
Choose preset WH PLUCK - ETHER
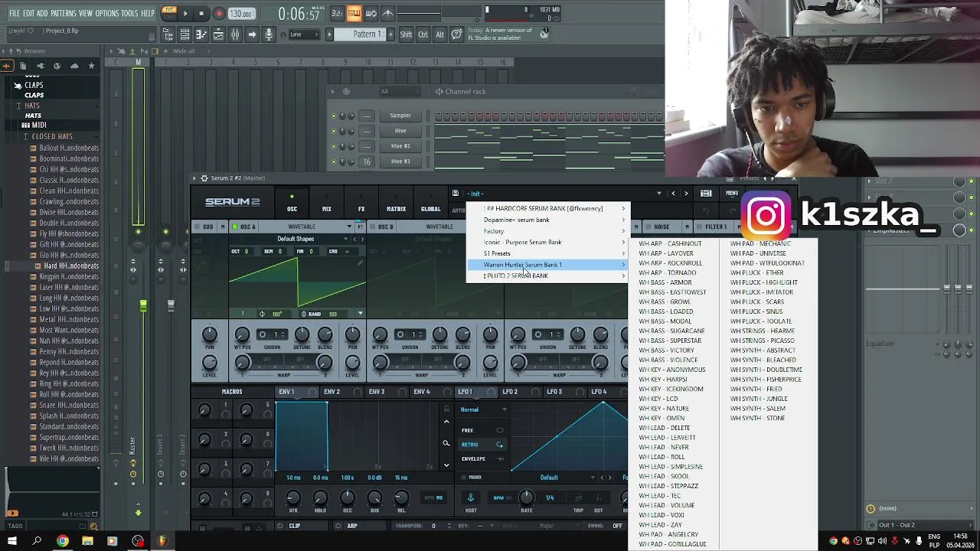tap(757, 273)
